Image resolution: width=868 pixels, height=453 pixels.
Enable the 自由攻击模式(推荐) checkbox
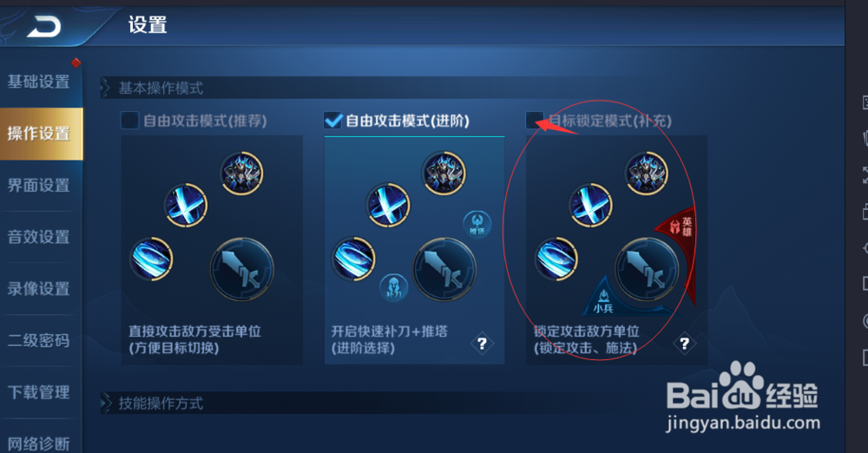tap(129, 120)
